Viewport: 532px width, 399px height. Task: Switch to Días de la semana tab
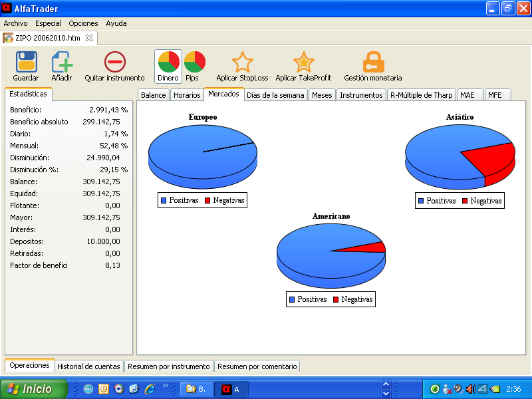pos(275,95)
